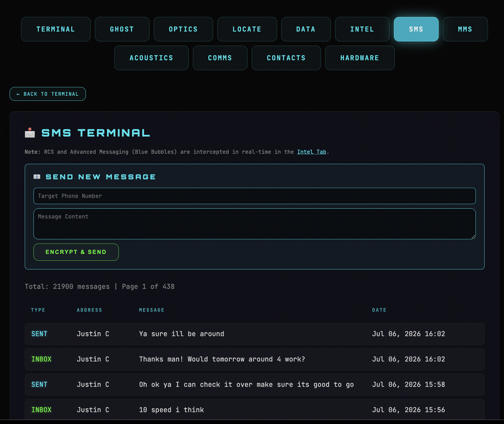Switch to the GHOST tab
Screen dimensions: 504x424
click(x=122, y=29)
